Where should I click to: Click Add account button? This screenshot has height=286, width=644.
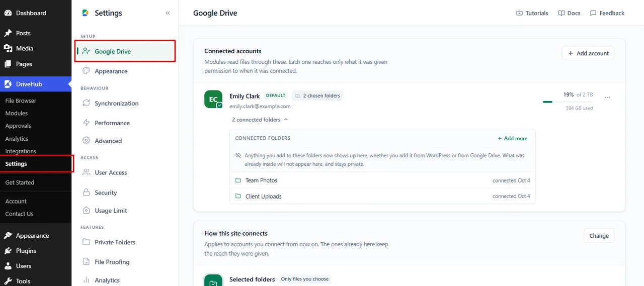[x=588, y=53]
